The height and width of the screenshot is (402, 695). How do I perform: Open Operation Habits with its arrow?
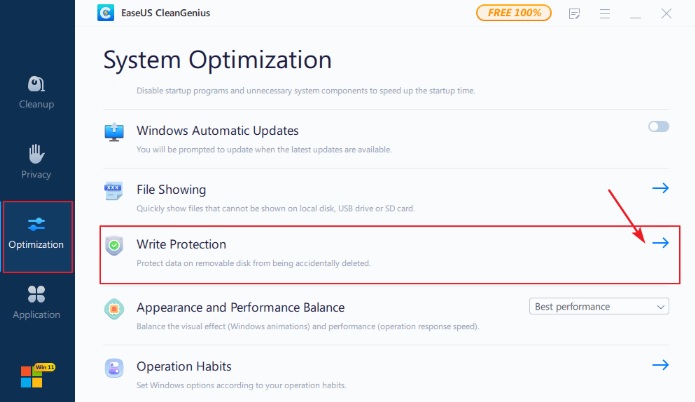coord(660,365)
